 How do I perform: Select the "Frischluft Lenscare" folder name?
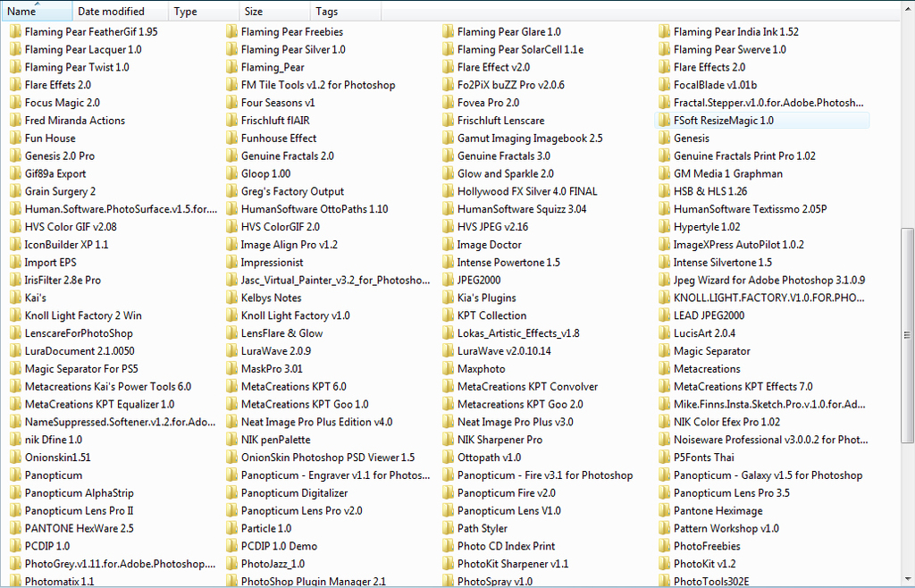click(x=500, y=121)
